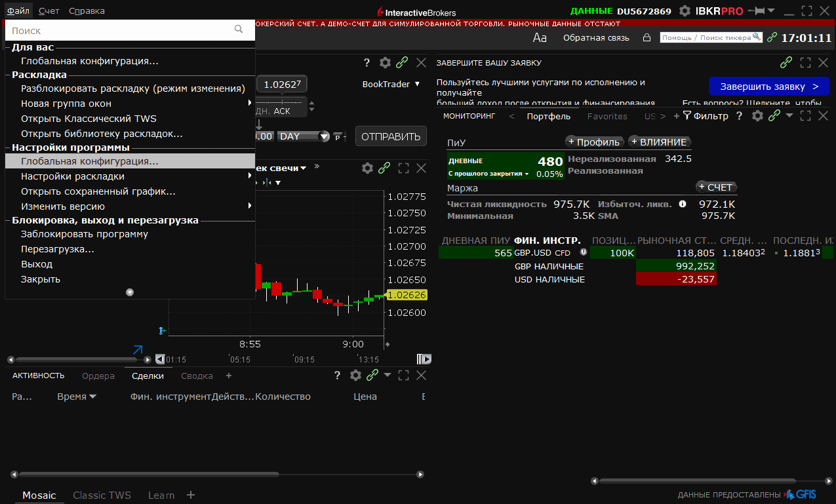Screen dimensions: 836x504
Task: Switch to the Сводка tab
Action: coord(197,376)
